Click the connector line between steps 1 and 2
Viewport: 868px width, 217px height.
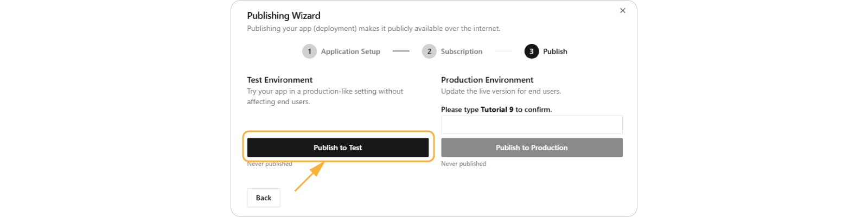(x=401, y=52)
